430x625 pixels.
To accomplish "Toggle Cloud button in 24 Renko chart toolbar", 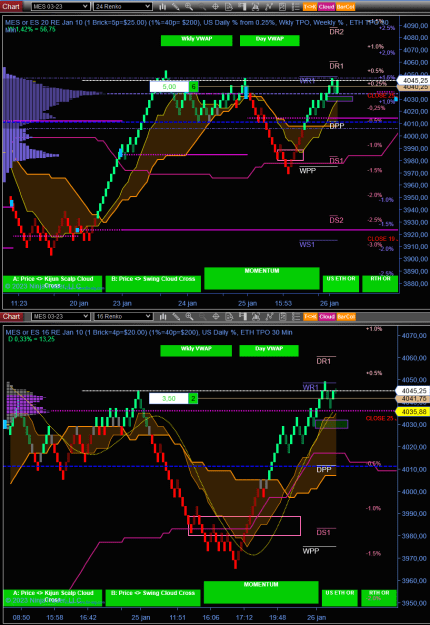I will pyautogui.click(x=326, y=7).
